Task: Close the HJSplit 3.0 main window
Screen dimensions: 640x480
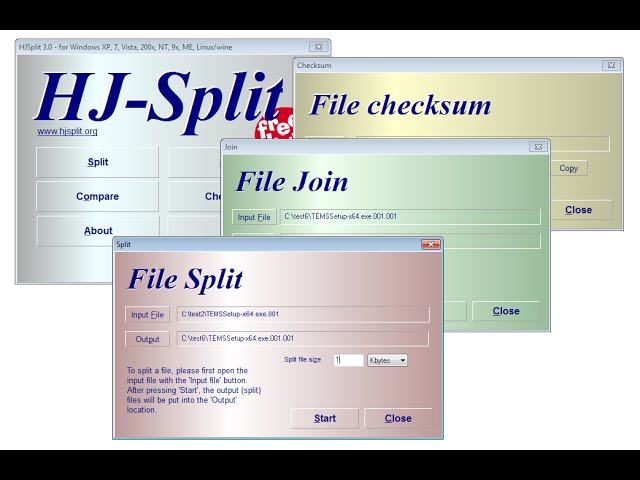Action: point(317,47)
